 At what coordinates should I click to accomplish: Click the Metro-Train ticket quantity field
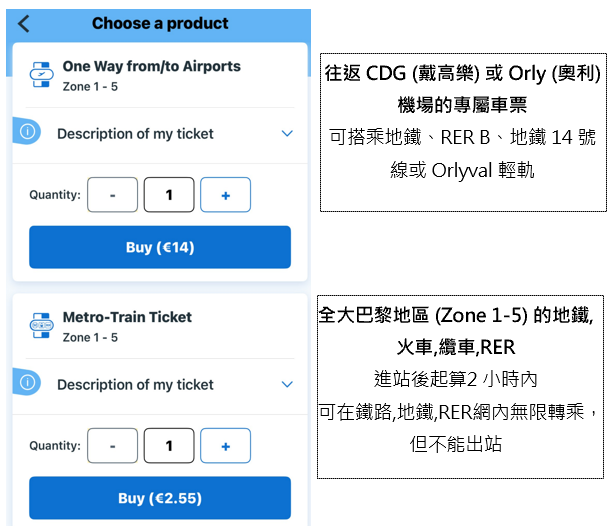point(169,446)
